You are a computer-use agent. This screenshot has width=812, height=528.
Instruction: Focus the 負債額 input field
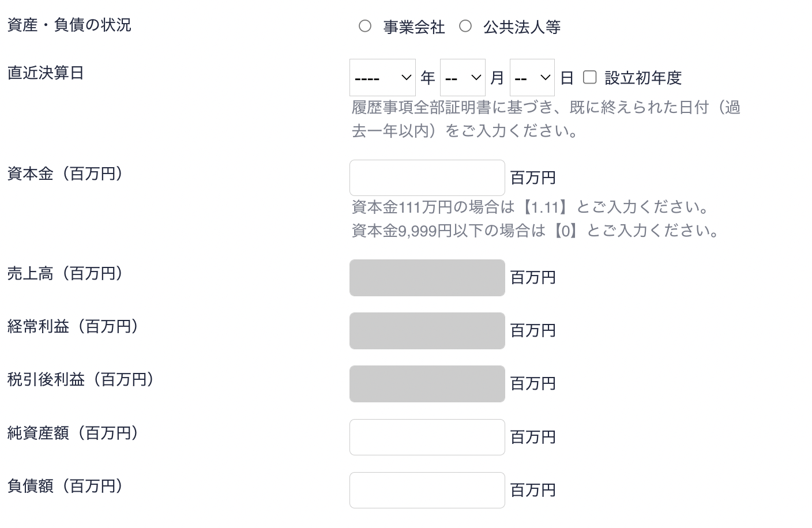click(427, 490)
